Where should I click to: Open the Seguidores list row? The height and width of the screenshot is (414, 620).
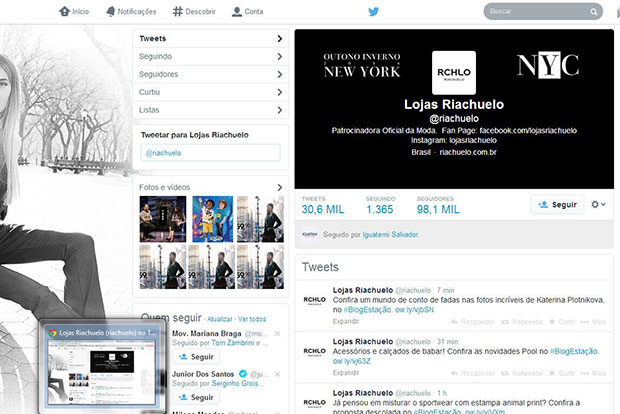click(211, 74)
